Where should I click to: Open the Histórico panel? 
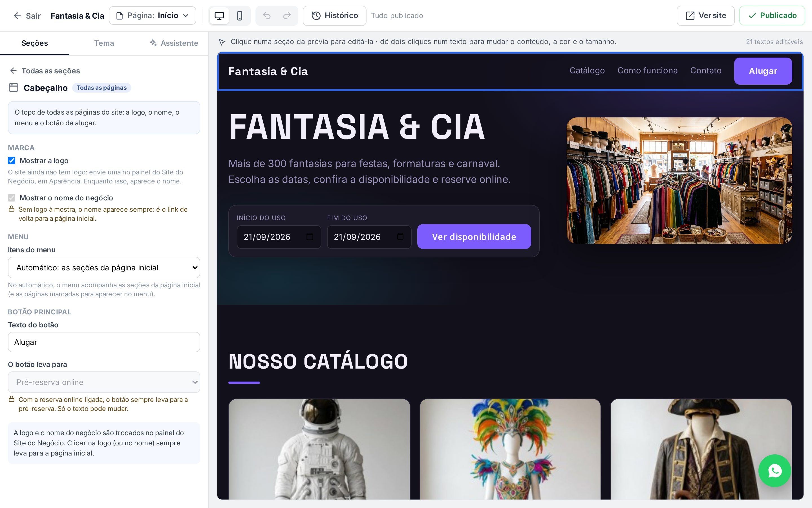[x=335, y=16]
